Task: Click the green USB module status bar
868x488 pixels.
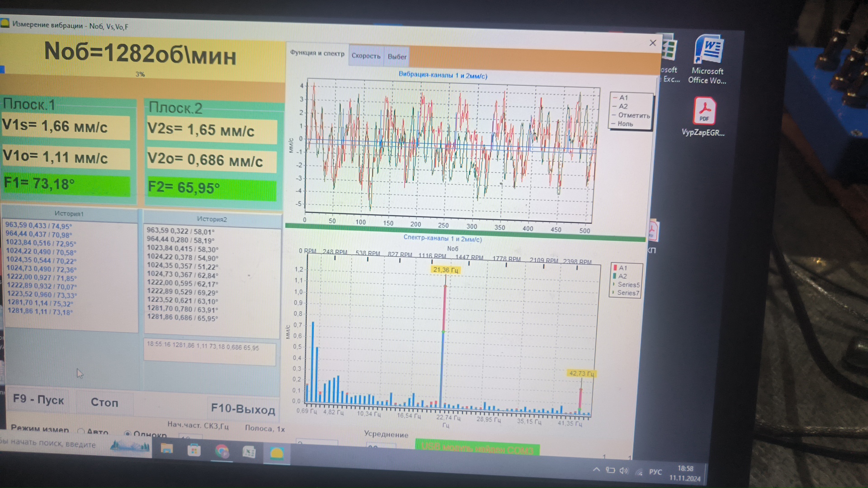Action: point(477,448)
